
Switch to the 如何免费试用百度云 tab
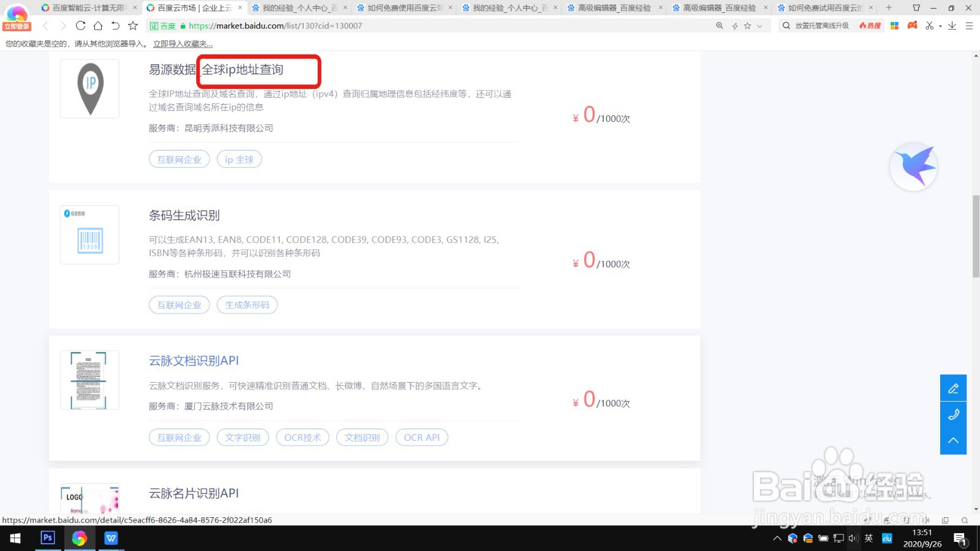[x=825, y=8]
